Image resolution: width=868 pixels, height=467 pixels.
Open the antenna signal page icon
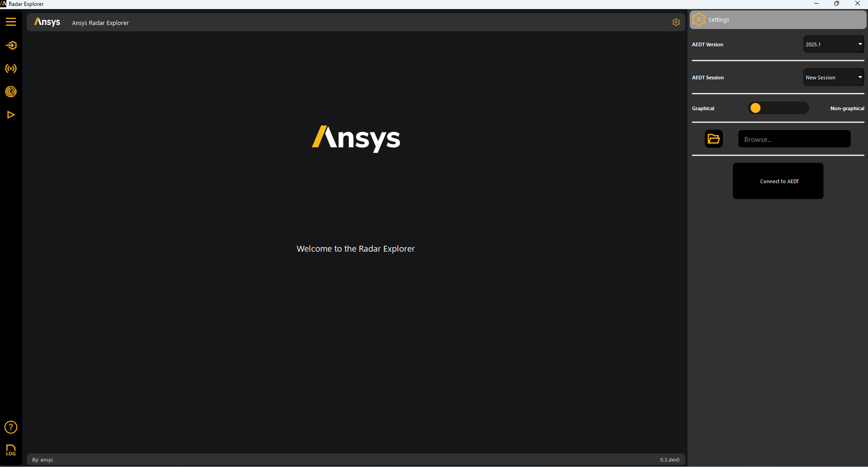11,68
